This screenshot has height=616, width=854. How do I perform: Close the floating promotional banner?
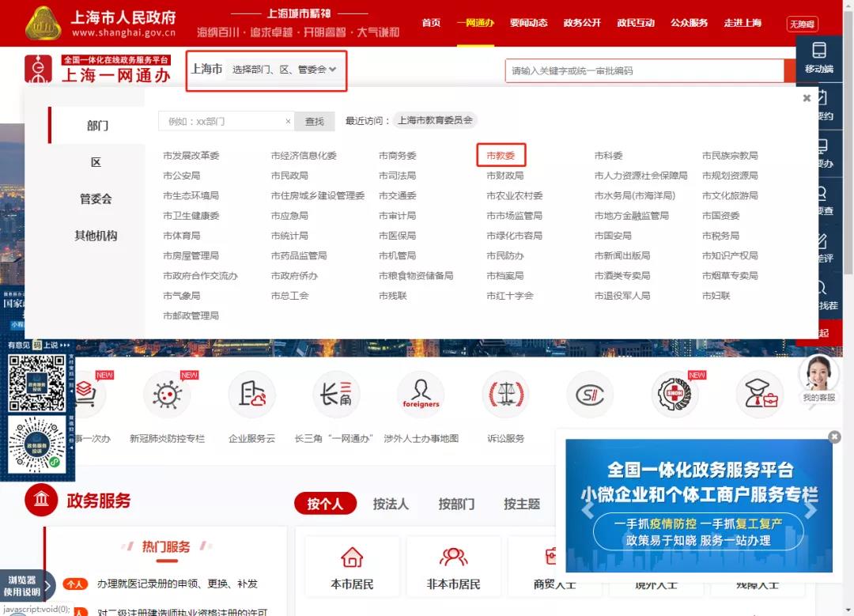pyautogui.click(x=834, y=436)
